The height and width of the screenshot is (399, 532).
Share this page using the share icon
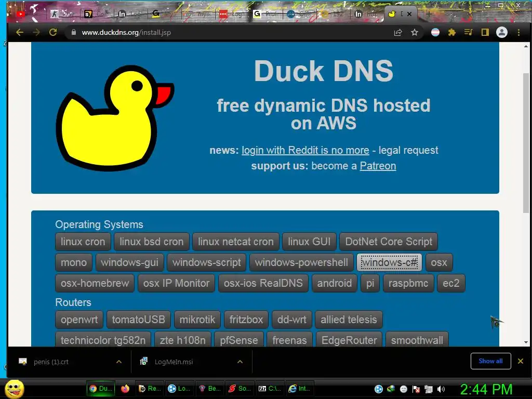click(398, 32)
